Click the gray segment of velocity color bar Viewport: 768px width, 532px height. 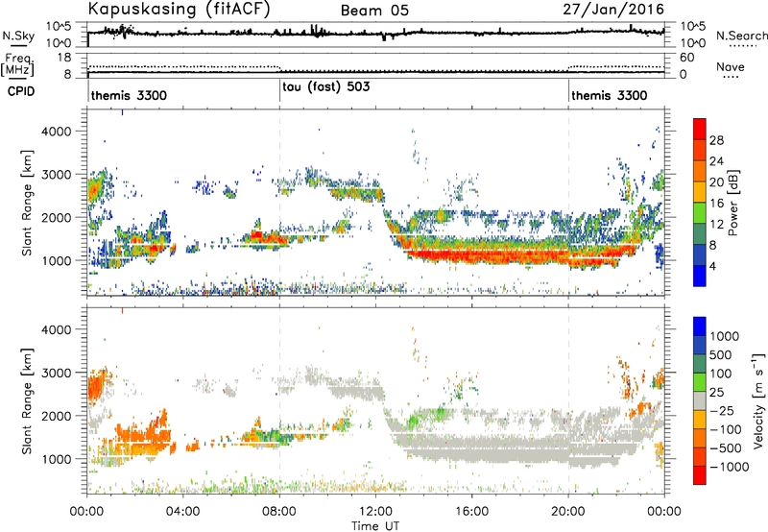[700, 401]
